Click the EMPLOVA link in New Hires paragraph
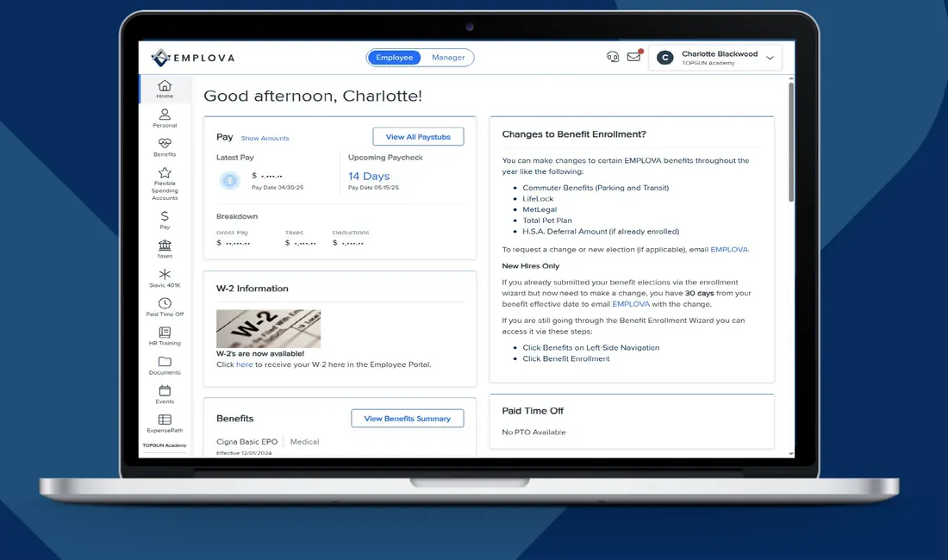This screenshot has height=560, width=948. tap(631, 304)
